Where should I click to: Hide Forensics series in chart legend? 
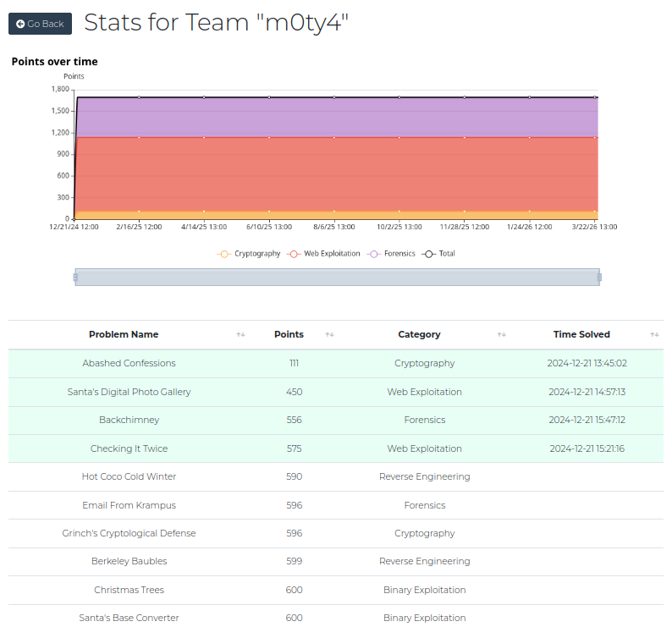[x=391, y=254]
